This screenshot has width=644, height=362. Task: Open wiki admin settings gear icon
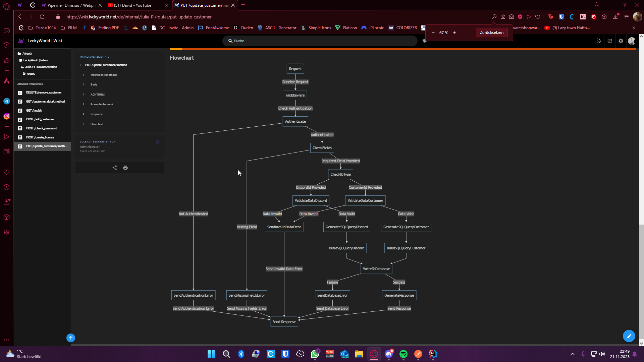(621, 41)
